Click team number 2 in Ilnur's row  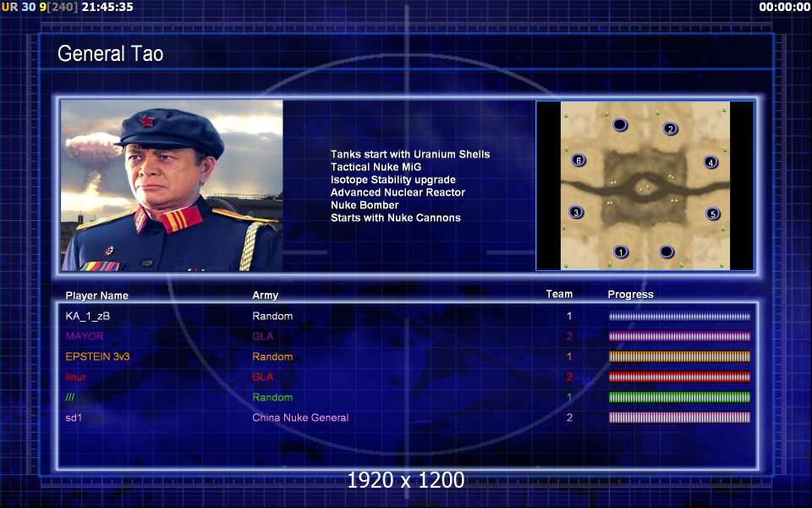(x=569, y=377)
